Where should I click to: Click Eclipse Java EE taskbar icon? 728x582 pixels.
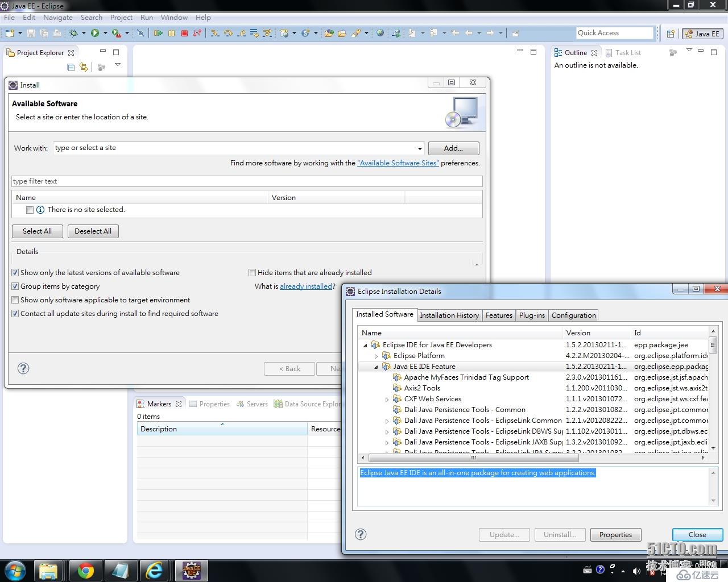(x=191, y=570)
